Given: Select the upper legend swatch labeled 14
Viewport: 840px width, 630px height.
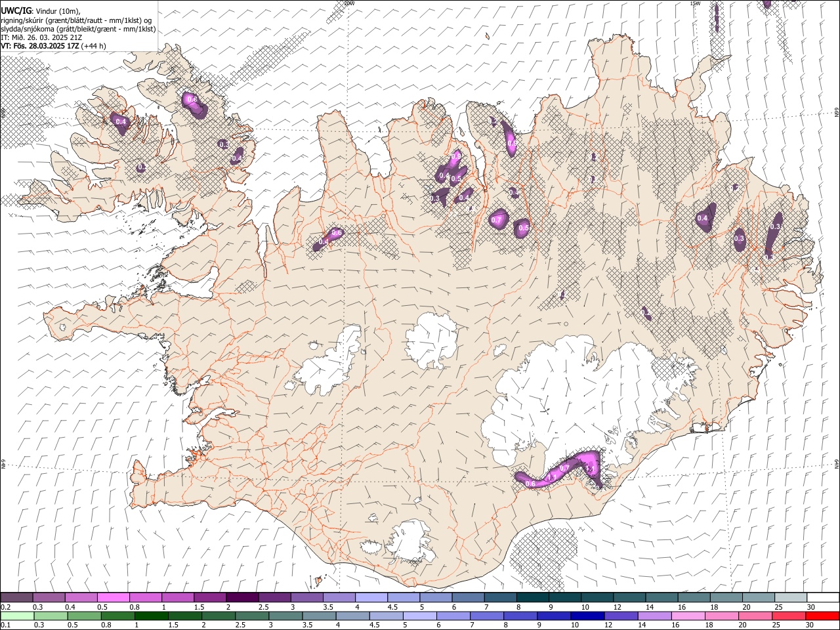Looking at the screenshot, I should pyautogui.click(x=660, y=598).
